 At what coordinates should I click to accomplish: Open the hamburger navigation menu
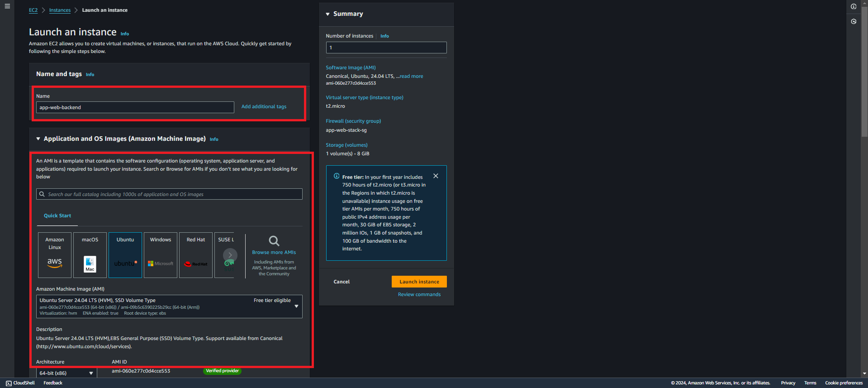pos(7,6)
